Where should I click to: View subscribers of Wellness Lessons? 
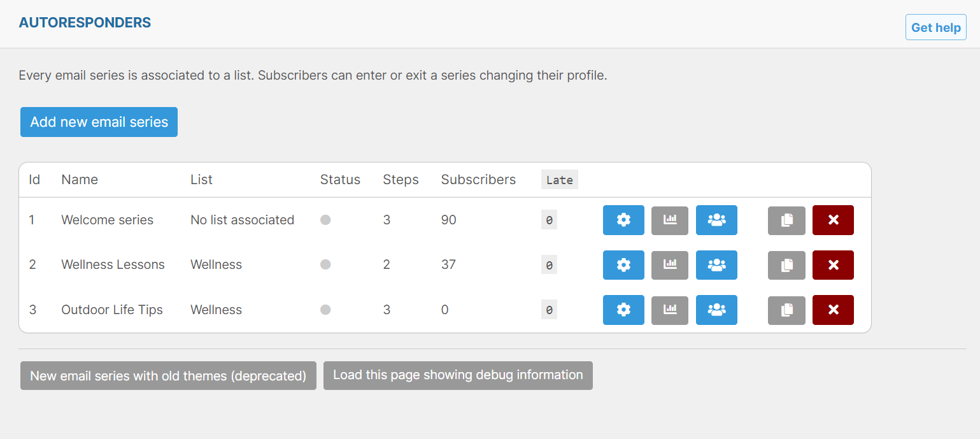pyautogui.click(x=716, y=265)
